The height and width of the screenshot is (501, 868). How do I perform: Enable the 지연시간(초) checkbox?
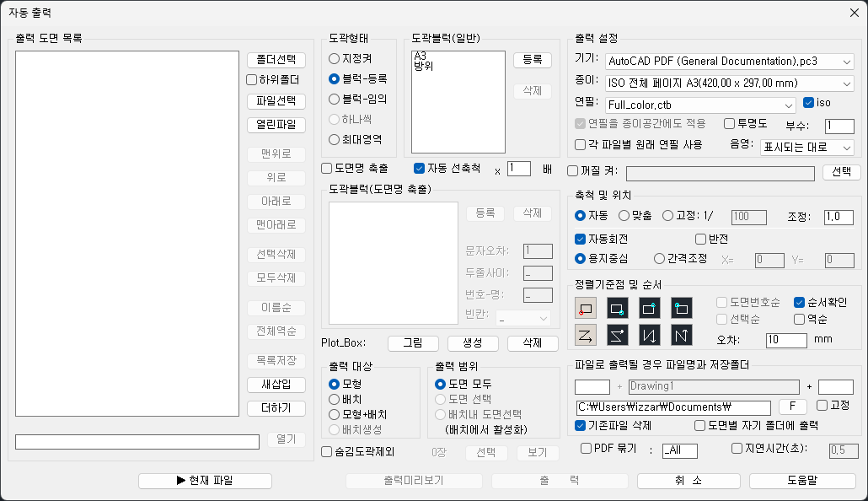(x=769, y=449)
